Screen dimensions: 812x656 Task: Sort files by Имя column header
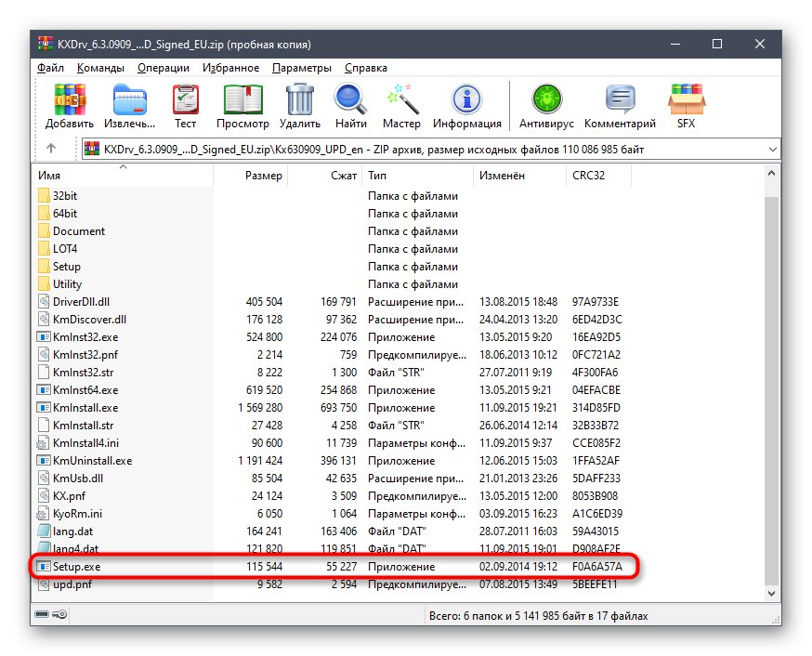coord(124,176)
